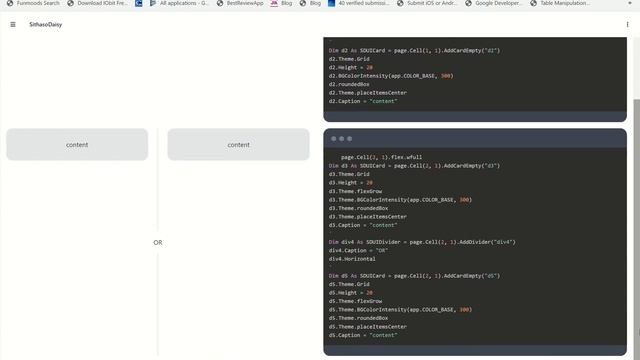Open the Table Manipulation bookmark
Screen dimensions: 640x360
pyautogui.click(x=560, y=3)
